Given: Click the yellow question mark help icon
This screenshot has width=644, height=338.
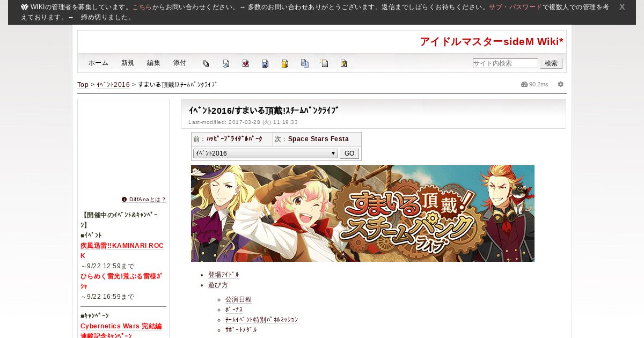Looking at the screenshot, I should [343, 63].
